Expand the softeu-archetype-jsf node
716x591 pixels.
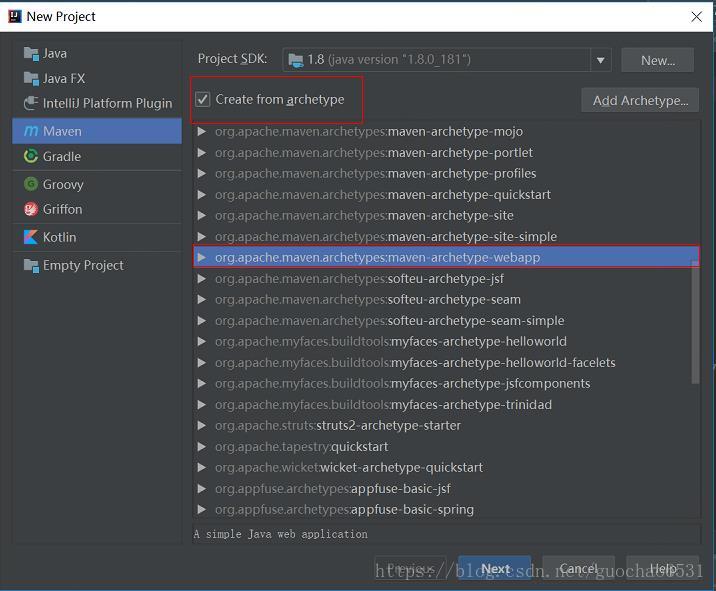201,279
